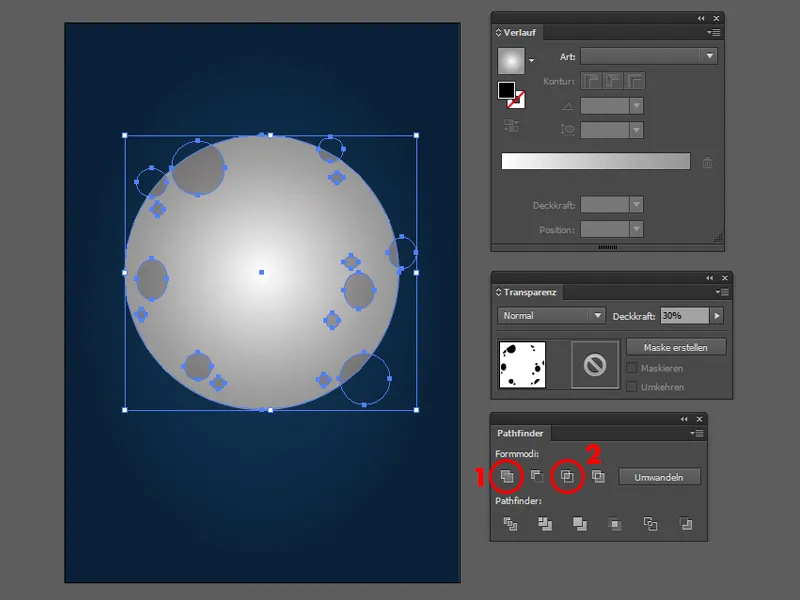Click the Umwandeln button in Pathfinder
Viewport: 800px width, 600px height.
click(x=659, y=477)
